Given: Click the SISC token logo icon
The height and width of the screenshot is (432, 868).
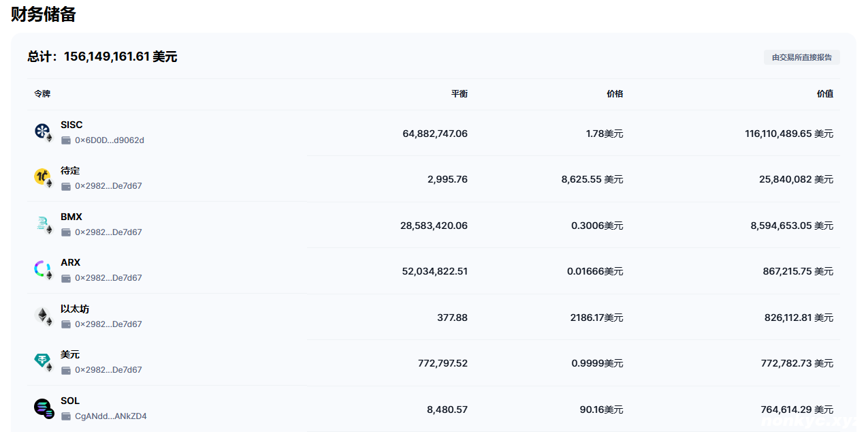Looking at the screenshot, I should (x=42, y=132).
